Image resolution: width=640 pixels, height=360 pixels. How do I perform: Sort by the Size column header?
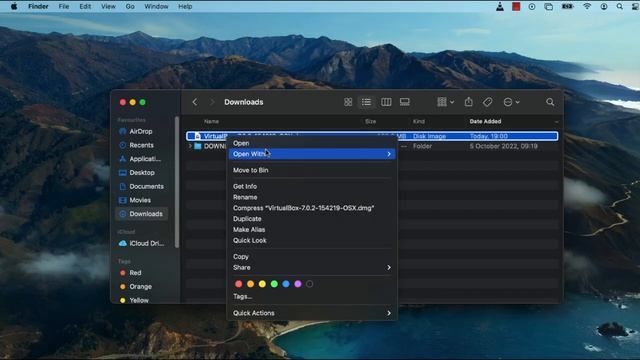pyautogui.click(x=371, y=122)
